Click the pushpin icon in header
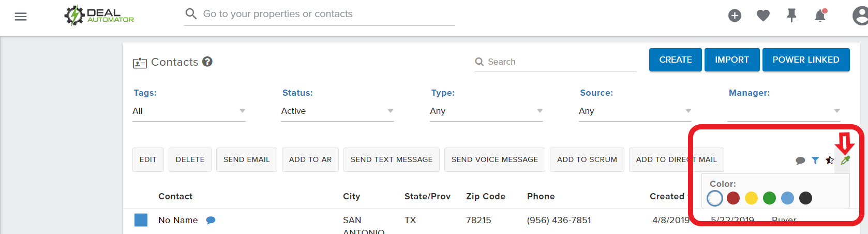This screenshot has width=868, height=234. (x=791, y=16)
